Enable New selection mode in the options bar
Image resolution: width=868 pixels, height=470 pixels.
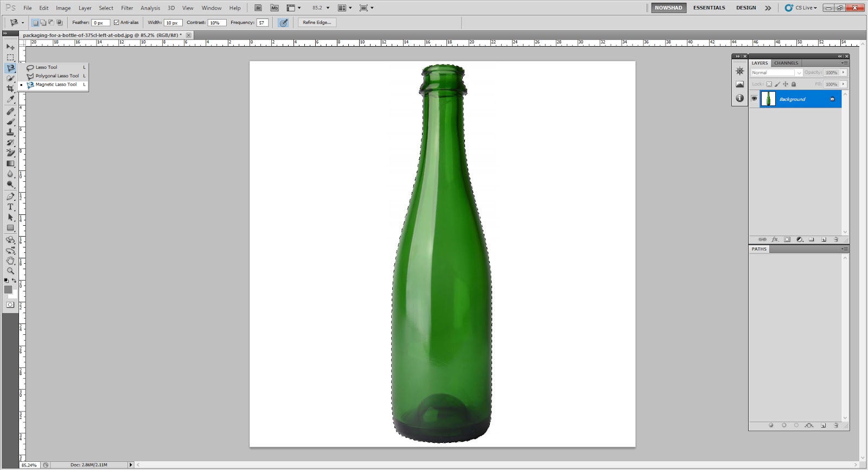point(35,22)
